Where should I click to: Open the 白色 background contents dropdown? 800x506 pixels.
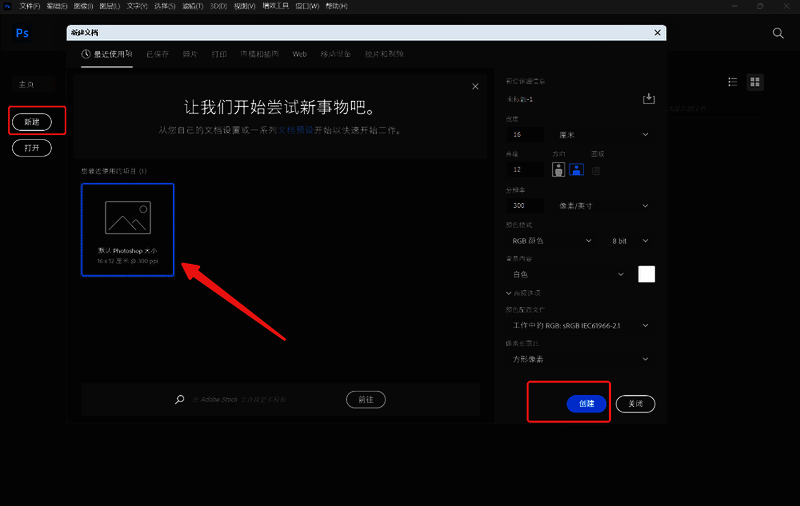[567, 274]
